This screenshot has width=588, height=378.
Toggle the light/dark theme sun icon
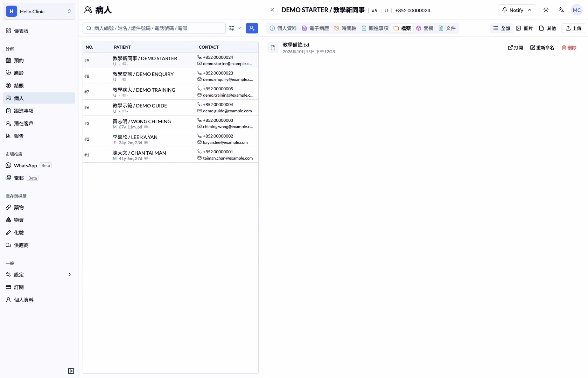tap(546, 10)
